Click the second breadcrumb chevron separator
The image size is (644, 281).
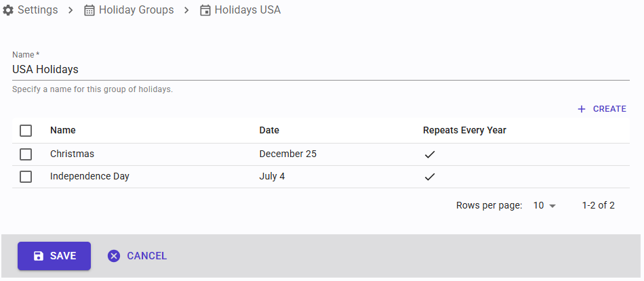tap(186, 10)
